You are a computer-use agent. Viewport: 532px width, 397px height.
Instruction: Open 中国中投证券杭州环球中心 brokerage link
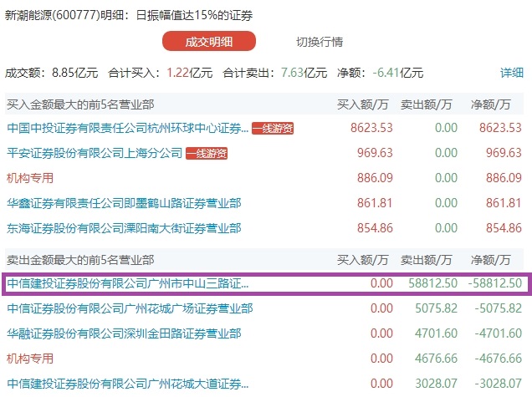pyautogui.click(x=127, y=129)
